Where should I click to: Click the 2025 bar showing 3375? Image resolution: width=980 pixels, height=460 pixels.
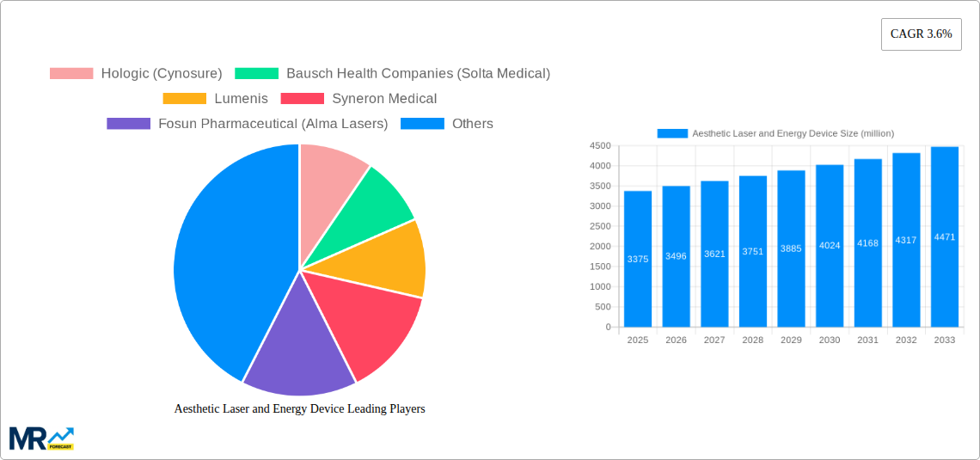click(x=638, y=259)
